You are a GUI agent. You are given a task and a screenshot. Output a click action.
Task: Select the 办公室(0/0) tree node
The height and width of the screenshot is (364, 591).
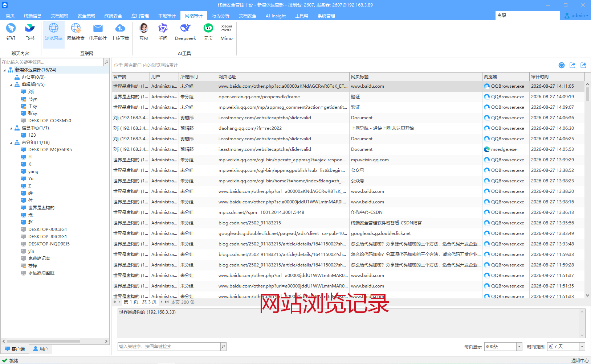(x=33, y=77)
